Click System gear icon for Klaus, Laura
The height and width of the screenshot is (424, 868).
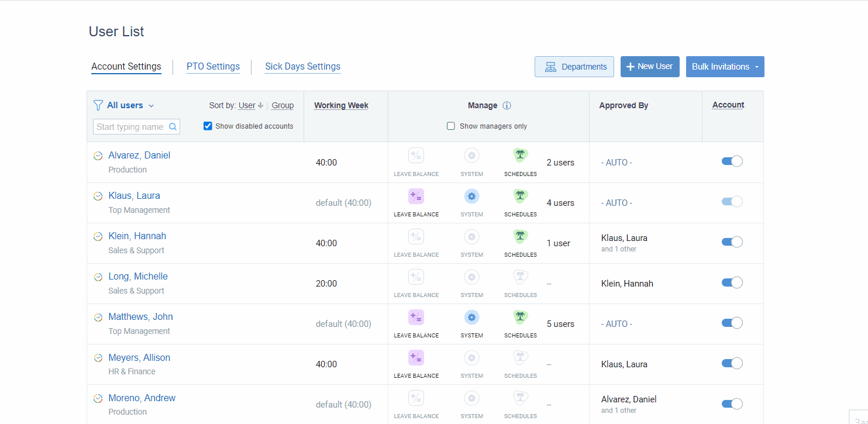472,196
